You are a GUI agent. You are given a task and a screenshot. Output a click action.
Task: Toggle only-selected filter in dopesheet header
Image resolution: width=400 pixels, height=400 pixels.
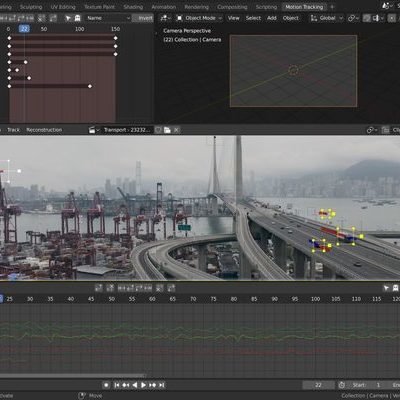click(x=68, y=18)
